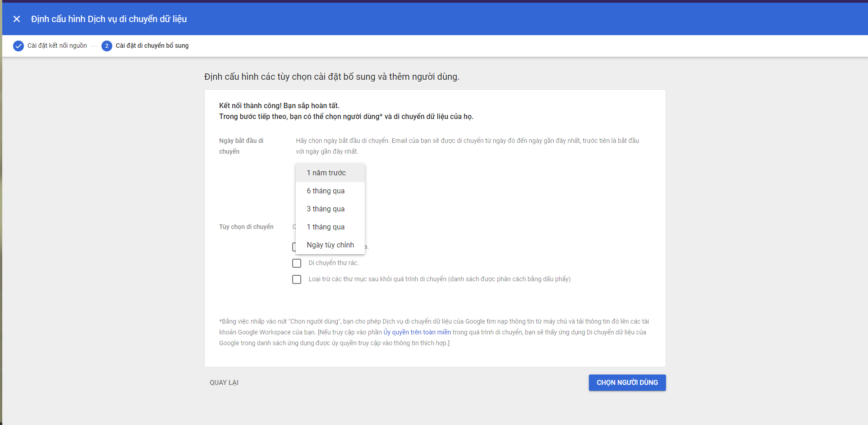The height and width of the screenshot is (425, 868).
Task: Click the completed step checkmark icon
Action: coord(18,46)
